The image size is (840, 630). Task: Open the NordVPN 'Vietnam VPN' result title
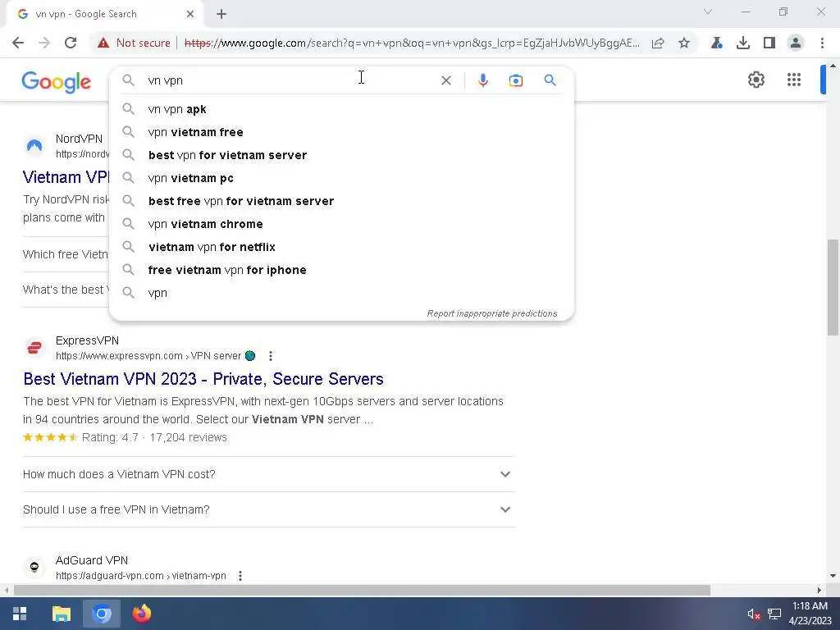tap(66, 177)
